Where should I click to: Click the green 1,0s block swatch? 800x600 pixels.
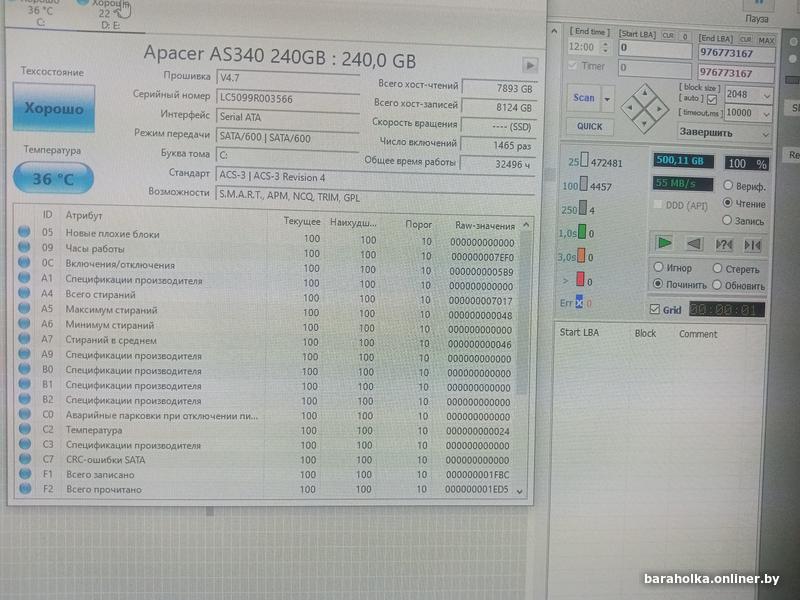coord(582,232)
